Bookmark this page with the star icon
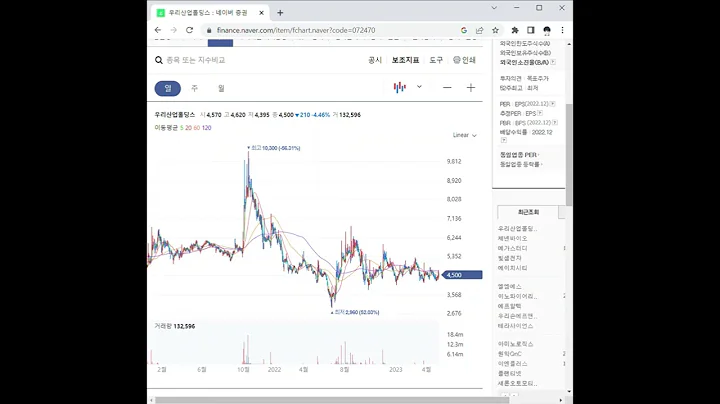The image size is (720, 404). (495, 30)
